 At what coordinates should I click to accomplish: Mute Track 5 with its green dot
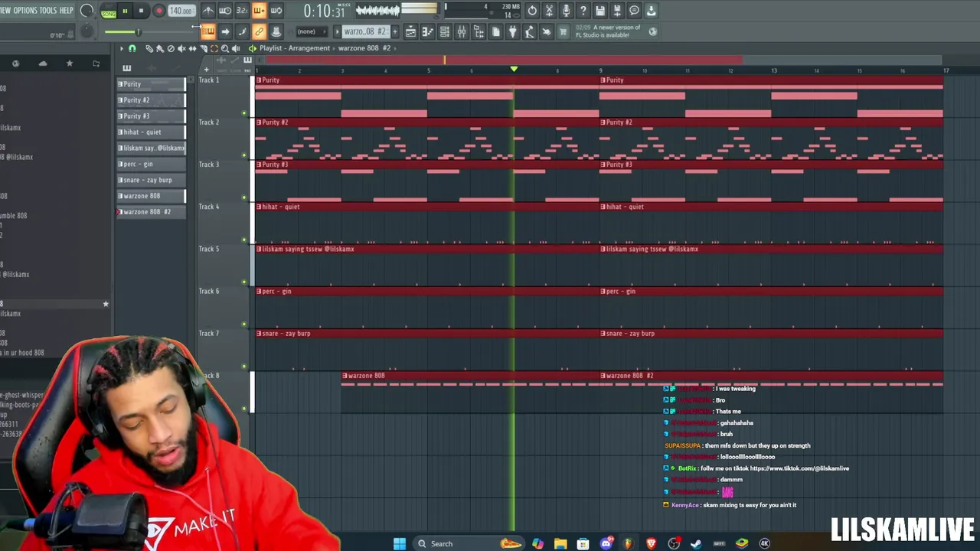click(244, 282)
